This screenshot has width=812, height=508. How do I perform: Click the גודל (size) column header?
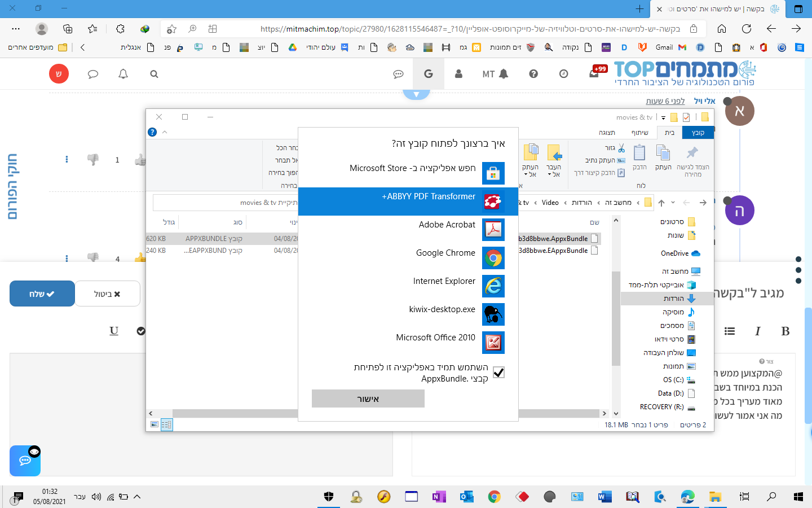pos(168,222)
